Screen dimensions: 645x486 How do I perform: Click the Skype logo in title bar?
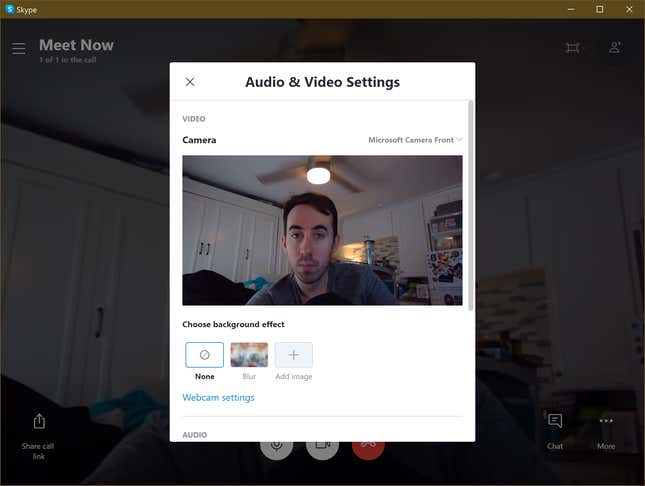pyautogui.click(x=9, y=9)
